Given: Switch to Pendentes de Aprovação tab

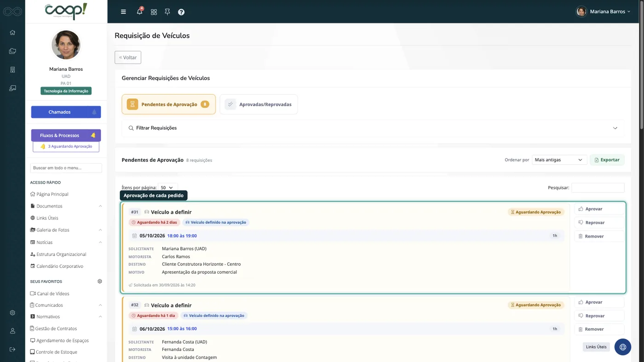Looking at the screenshot, I should point(168,104).
